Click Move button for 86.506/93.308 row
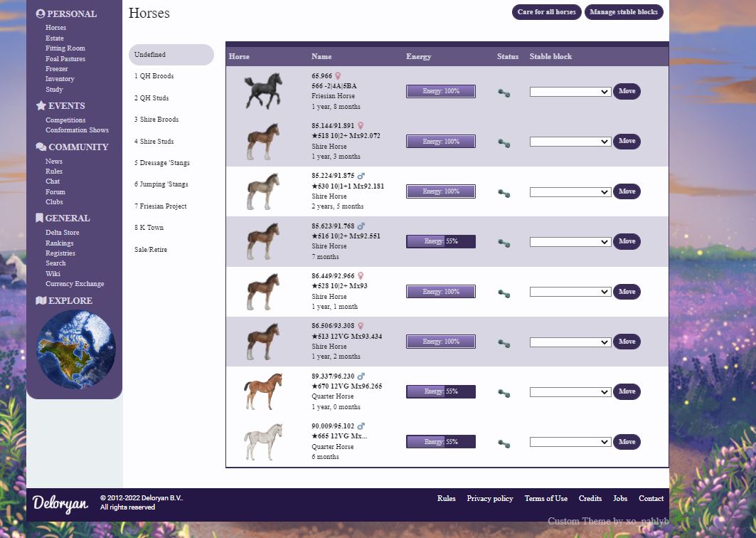 (x=627, y=342)
